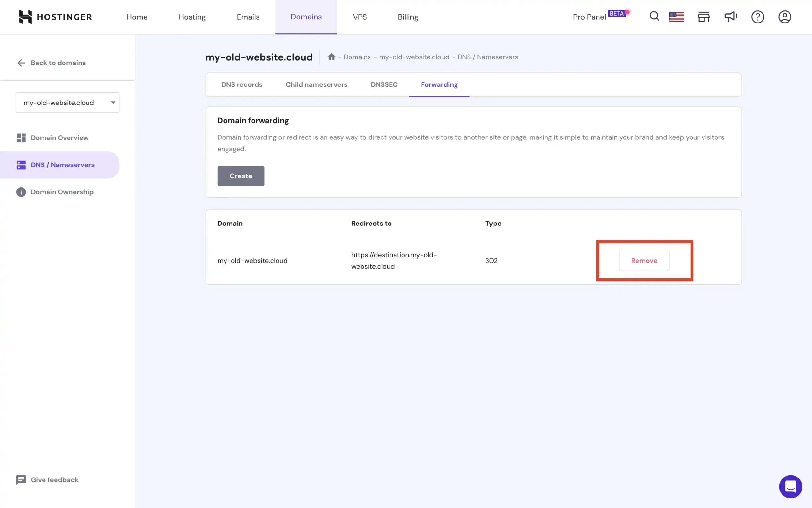This screenshot has width=812, height=508.
Task: Open Domain Overview in sidebar
Action: pyautogui.click(x=53, y=138)
